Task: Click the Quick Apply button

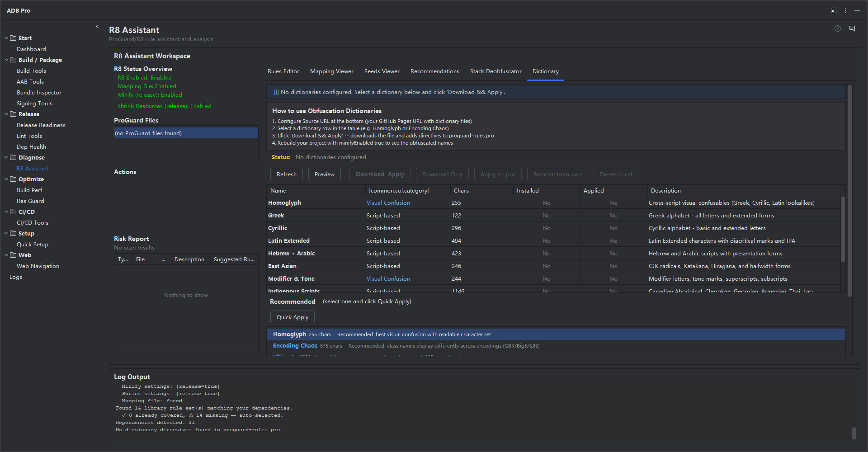Action: 292,317
